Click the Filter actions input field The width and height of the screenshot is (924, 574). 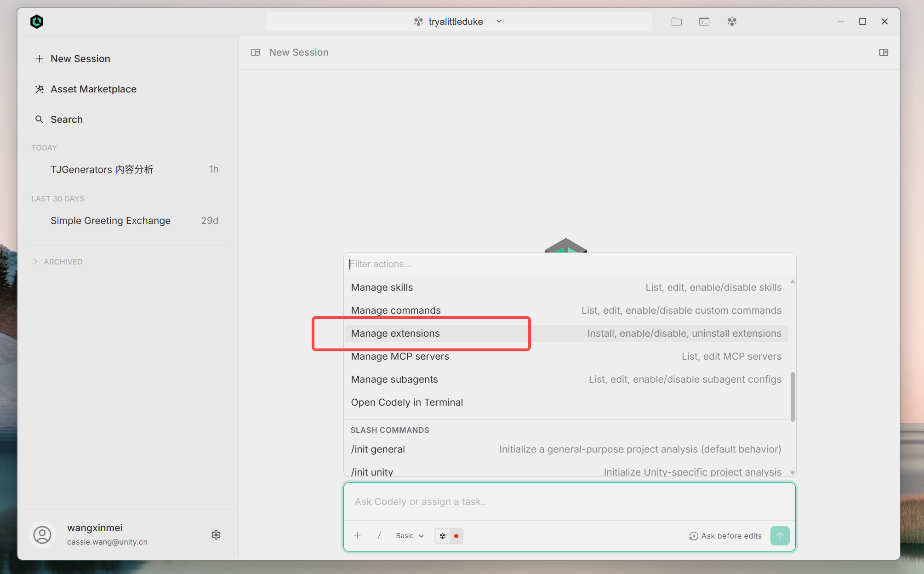(570, 264)
